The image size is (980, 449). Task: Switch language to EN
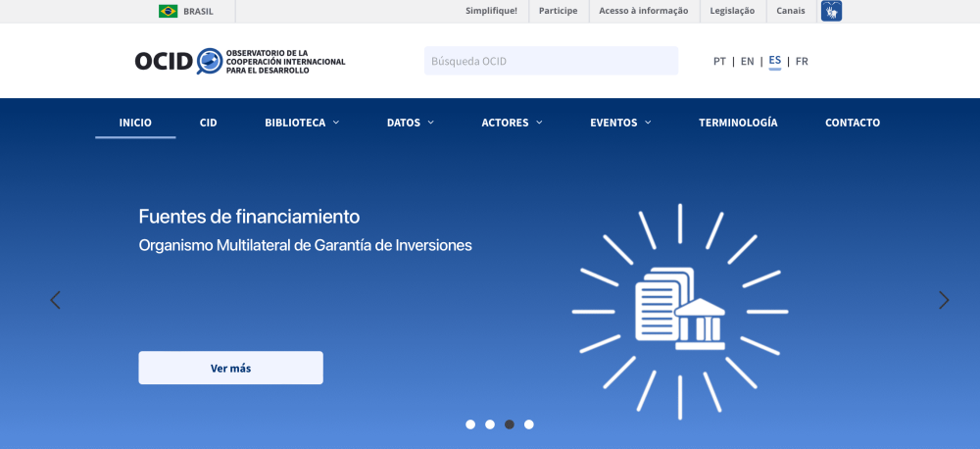(747, 61)
